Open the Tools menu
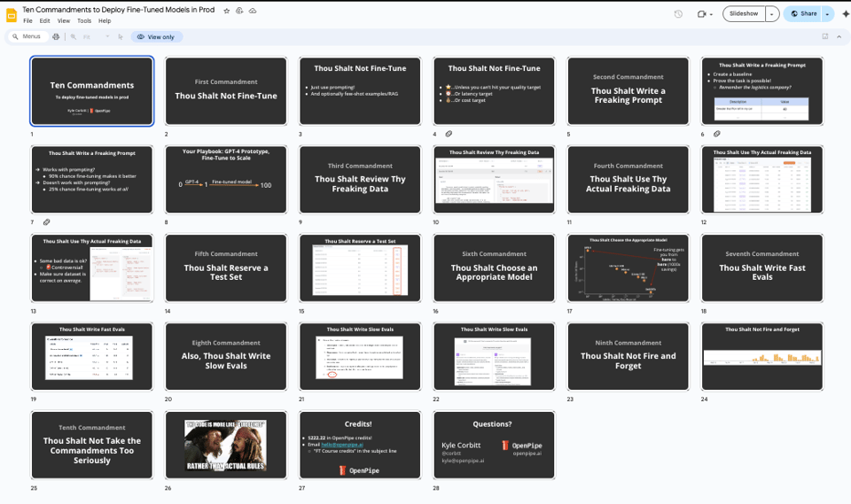Viewport: 851px width, 504px height. pos(84,20)
